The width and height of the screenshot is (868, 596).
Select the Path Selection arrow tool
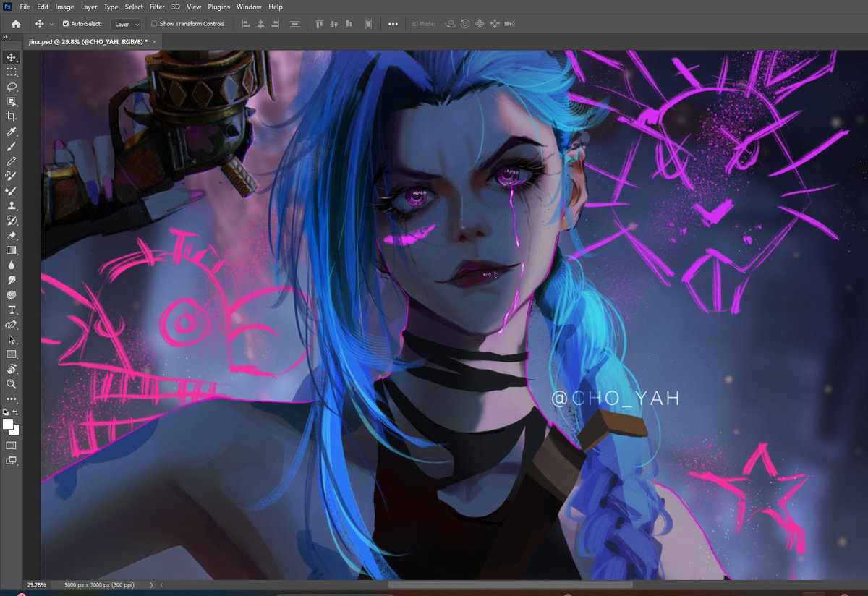point(12,339)
